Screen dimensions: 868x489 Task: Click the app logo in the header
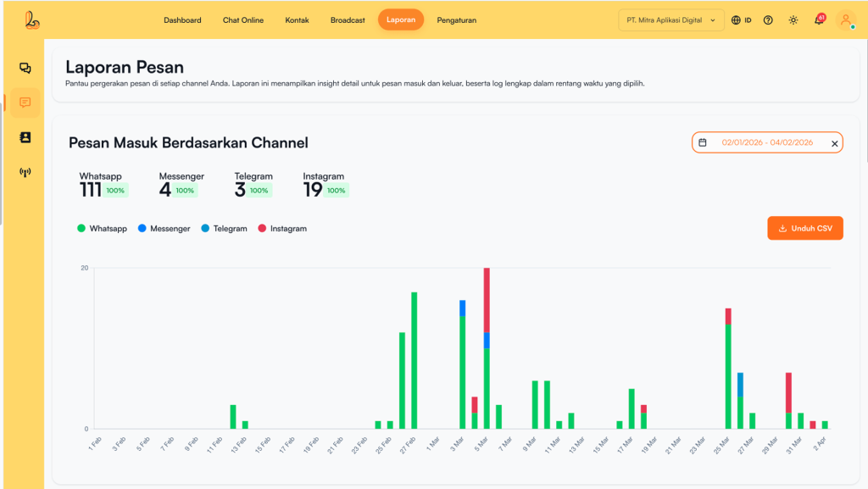(32, 19)
